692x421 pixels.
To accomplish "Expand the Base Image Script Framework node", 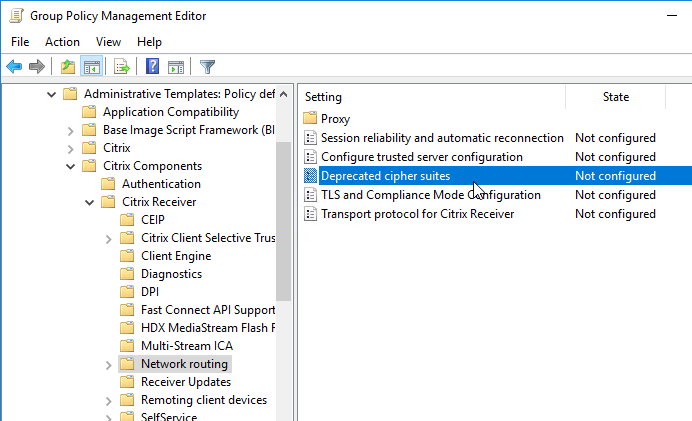I will (71, 131).
